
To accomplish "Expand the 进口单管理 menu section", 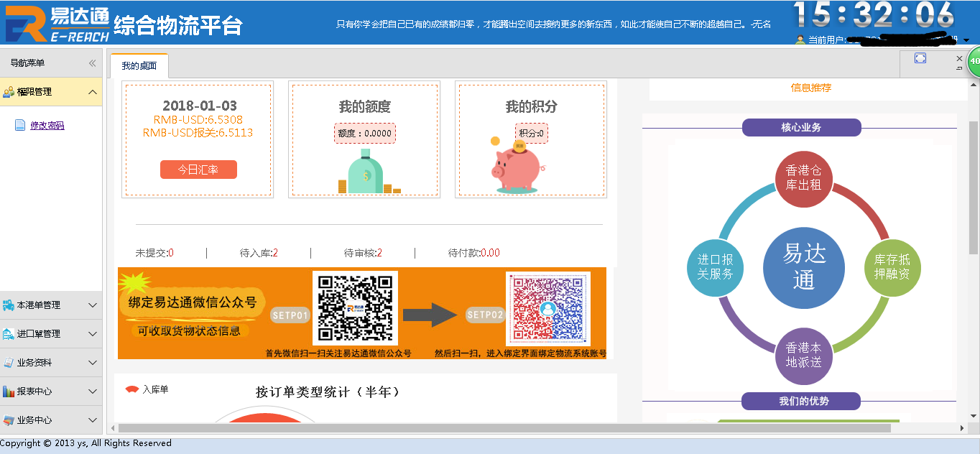I will click(92, 334).
